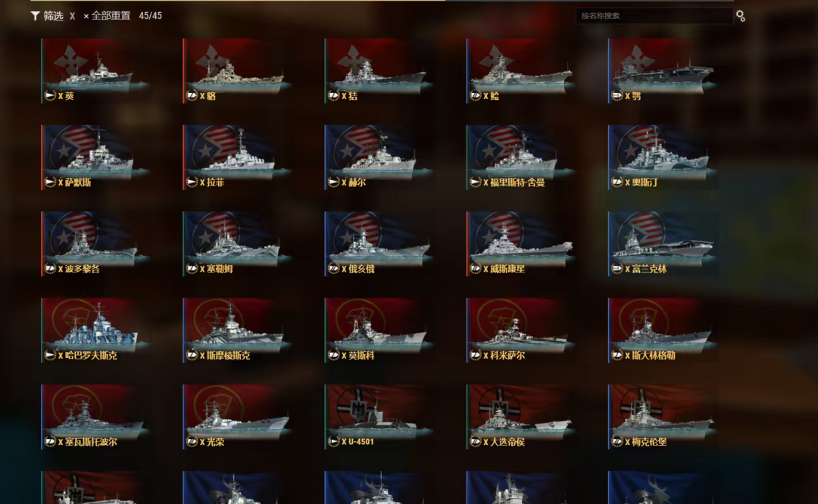Select the 梅克伦堡 ship card
This screenshot has height=504, width=818.
click(x=662, y=416)
